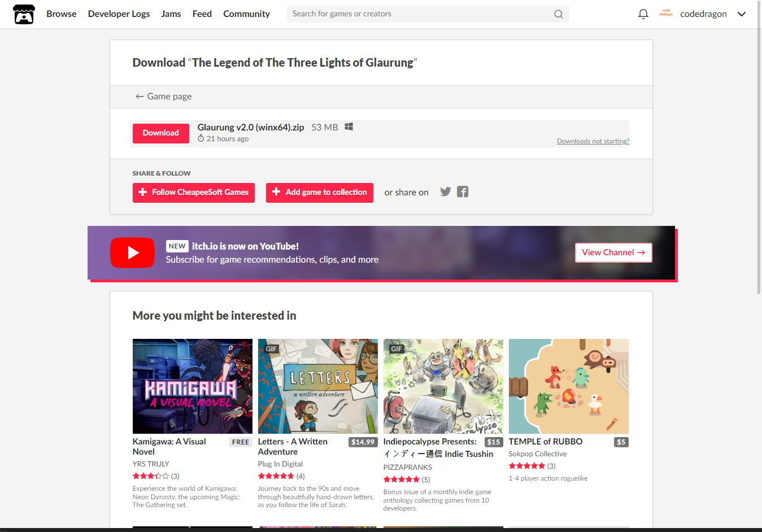
Task: Follow CheapeeSoft Games
Action: coord(194,193)
